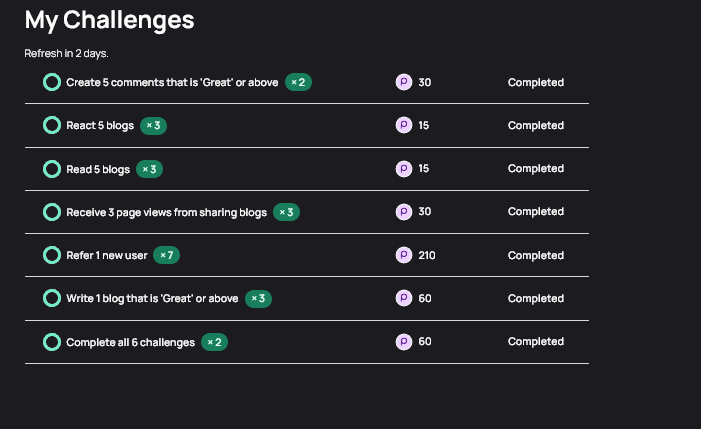Click the purple point coin in 'Write 1 blog' row
This screenshot has height=429, width=701.
404,298
